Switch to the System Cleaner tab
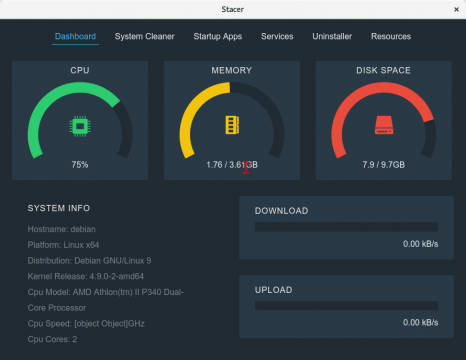 144,36
